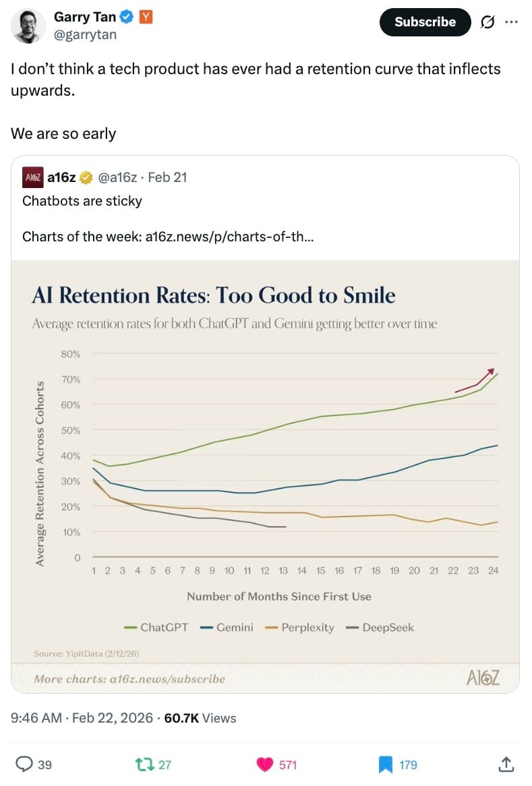Viewport: 532px width, 786px height.
Task: Toggle the bookmark icon
Action: click(x=385, y=764)
